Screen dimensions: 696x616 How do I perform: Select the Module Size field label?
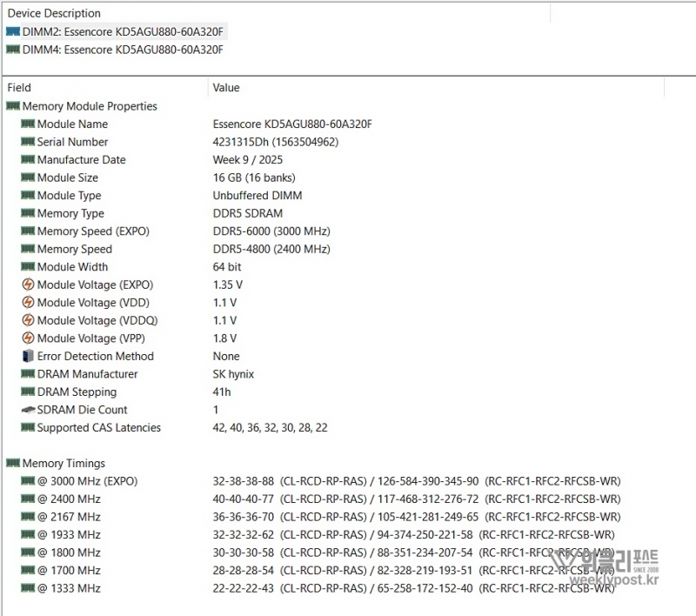coord(68,177)
